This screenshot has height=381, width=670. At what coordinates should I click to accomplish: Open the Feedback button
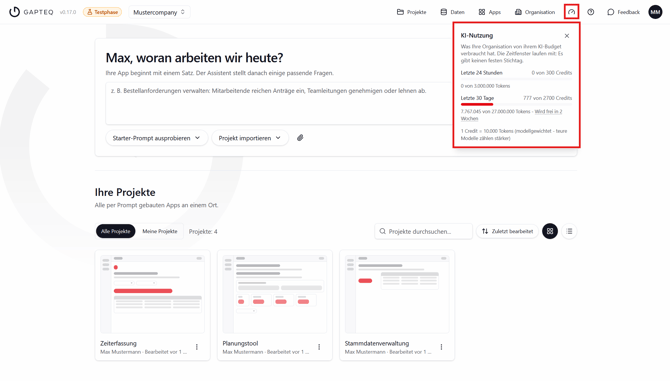(x=623, y=12)
